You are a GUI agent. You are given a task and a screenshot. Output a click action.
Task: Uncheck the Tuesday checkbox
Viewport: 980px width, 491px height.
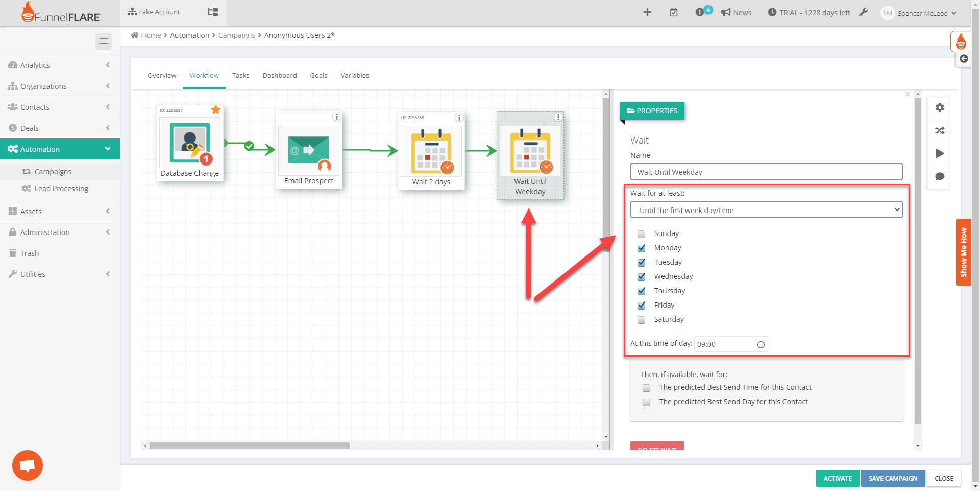641,263
